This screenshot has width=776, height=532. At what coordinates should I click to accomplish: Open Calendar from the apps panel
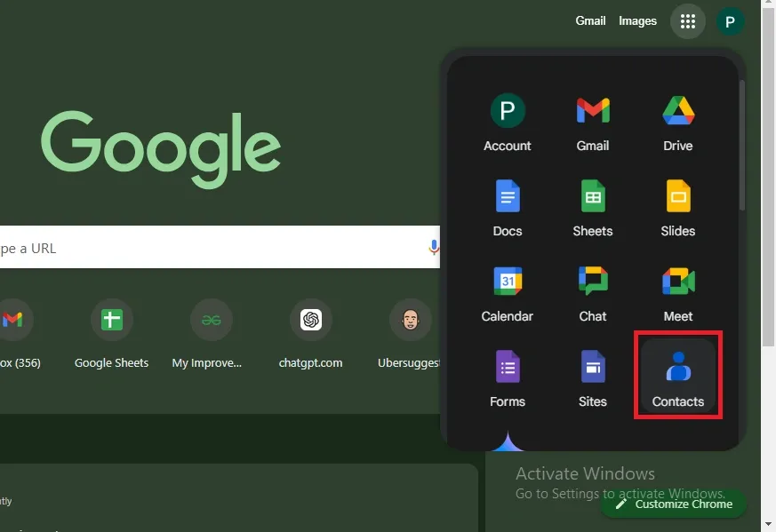(508, 294)
